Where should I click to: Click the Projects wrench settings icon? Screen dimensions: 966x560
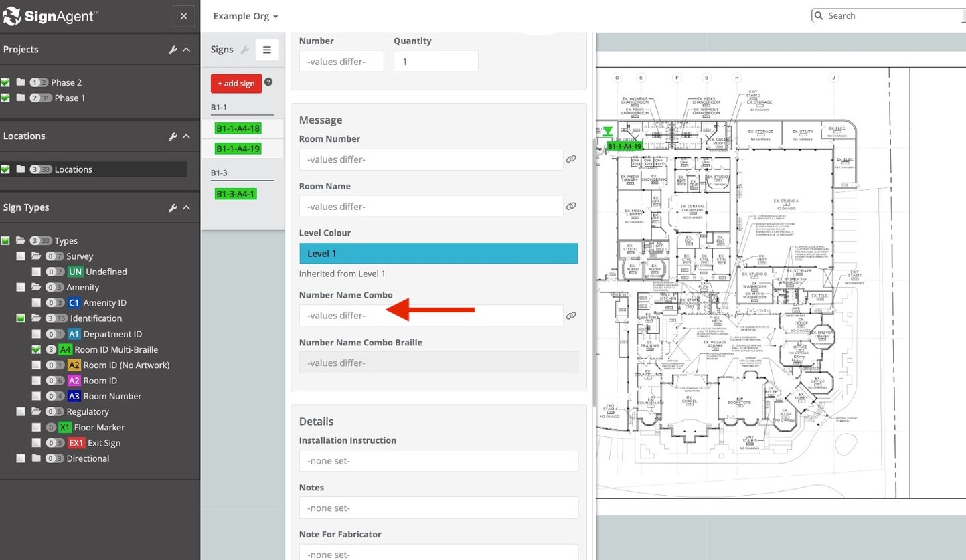point(173,50)
